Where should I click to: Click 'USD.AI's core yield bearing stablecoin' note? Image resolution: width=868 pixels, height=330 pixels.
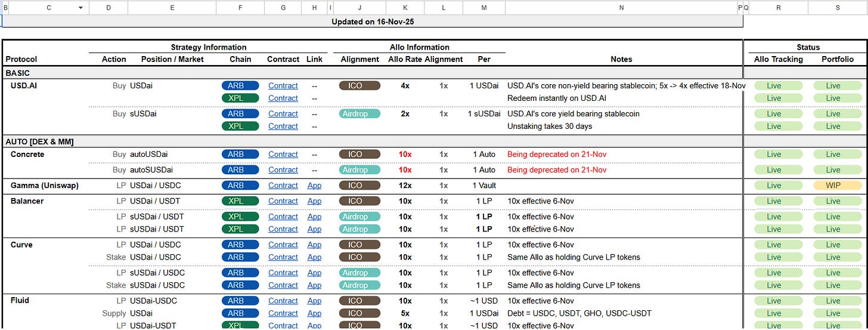point(573,113)
